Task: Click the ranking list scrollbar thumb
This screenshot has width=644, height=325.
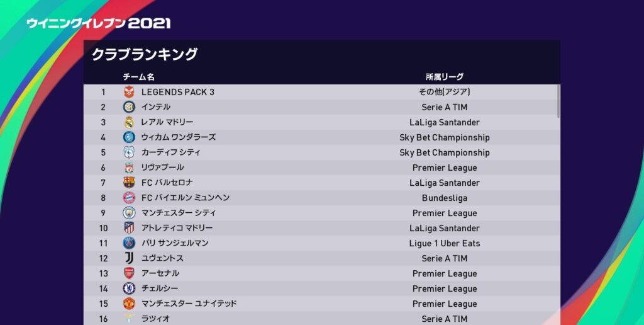Action: (558, 101)
